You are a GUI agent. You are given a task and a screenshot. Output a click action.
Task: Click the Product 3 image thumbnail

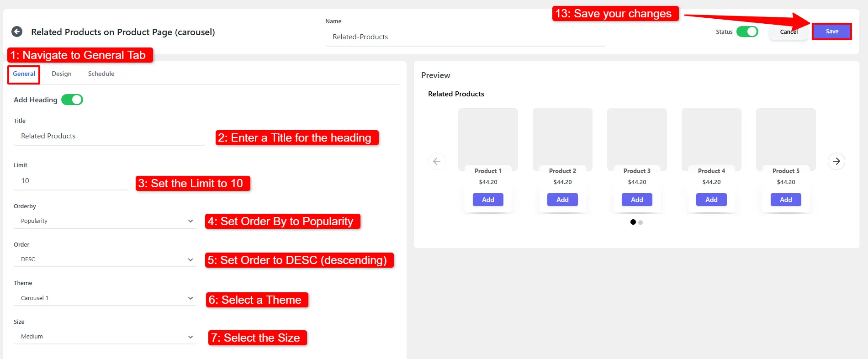pyautogui.click(x=637, y=137)
